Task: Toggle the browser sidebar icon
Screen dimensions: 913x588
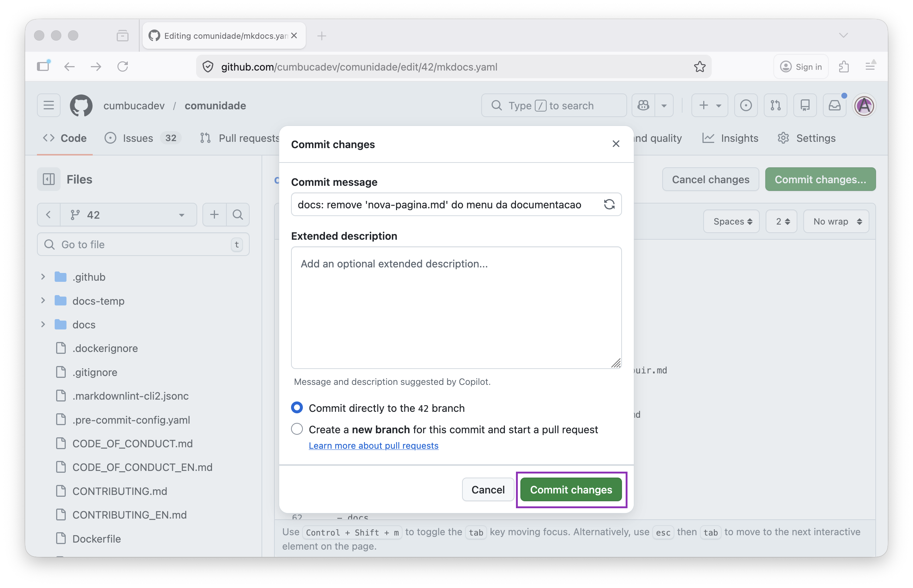Action: (x=43, y=66)
